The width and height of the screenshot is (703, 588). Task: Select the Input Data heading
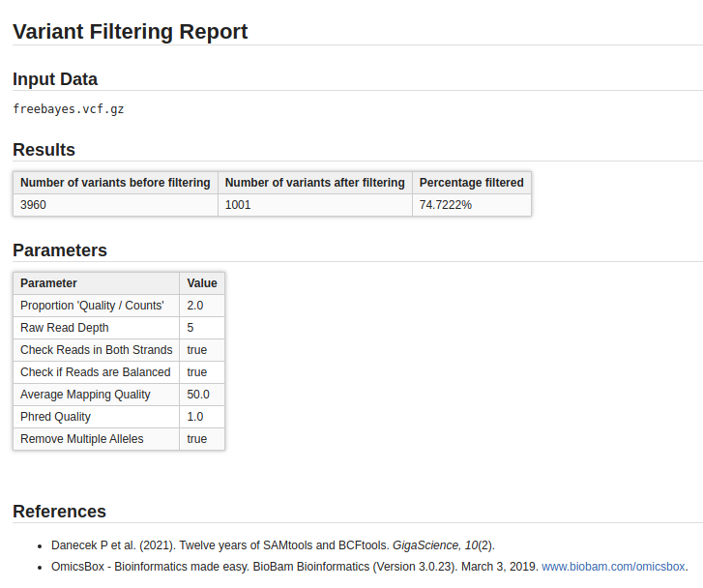click(55, 79)
